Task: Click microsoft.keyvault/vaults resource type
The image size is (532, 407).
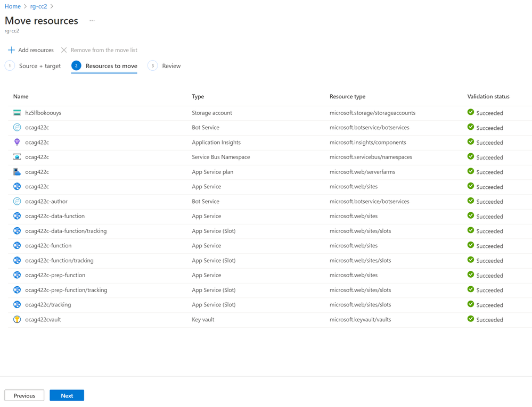Action: (x=361, y=319)
